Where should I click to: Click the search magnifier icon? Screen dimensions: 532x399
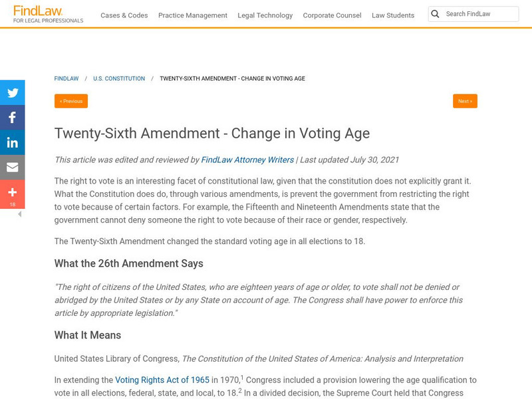coord(435,14)
